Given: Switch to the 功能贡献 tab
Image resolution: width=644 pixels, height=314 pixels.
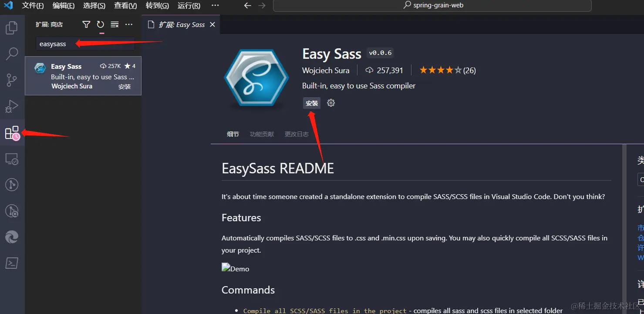Looking at the screenshot, I should [262, 134].
